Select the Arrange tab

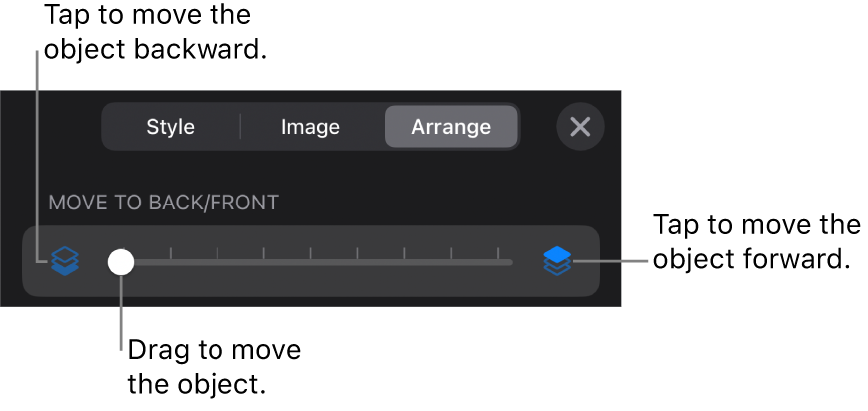coord(451,127)
